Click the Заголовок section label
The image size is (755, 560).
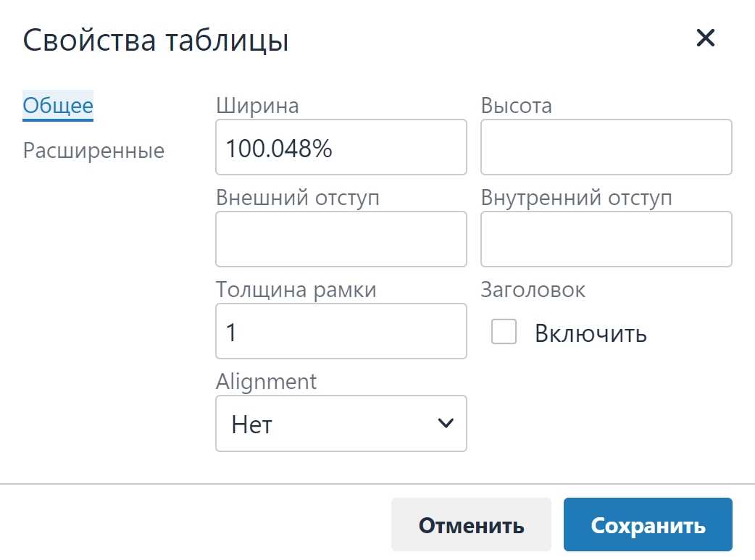click(533, 290)
